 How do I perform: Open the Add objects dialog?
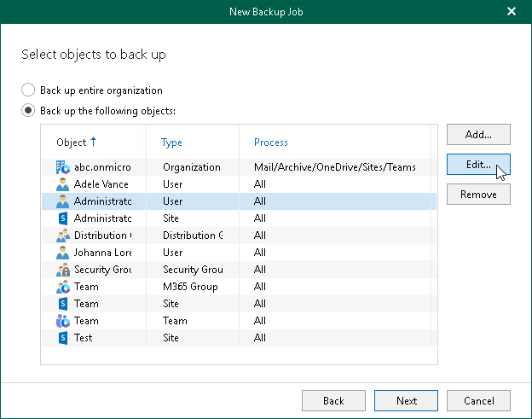[x=477, y=135]
